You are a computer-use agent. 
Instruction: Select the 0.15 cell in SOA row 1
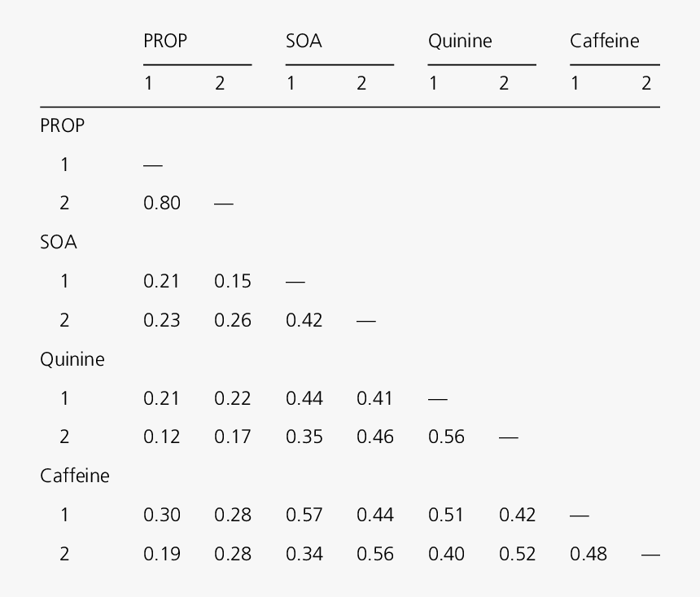[x=233, y=281]
